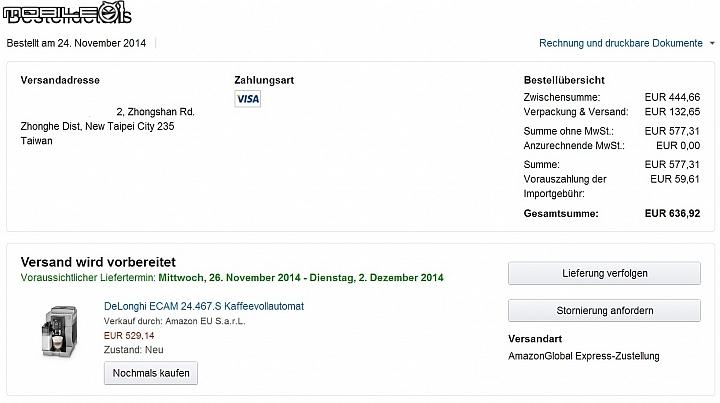
Task: Click the Lieferung verfolgen button
Action: (604, 273)
